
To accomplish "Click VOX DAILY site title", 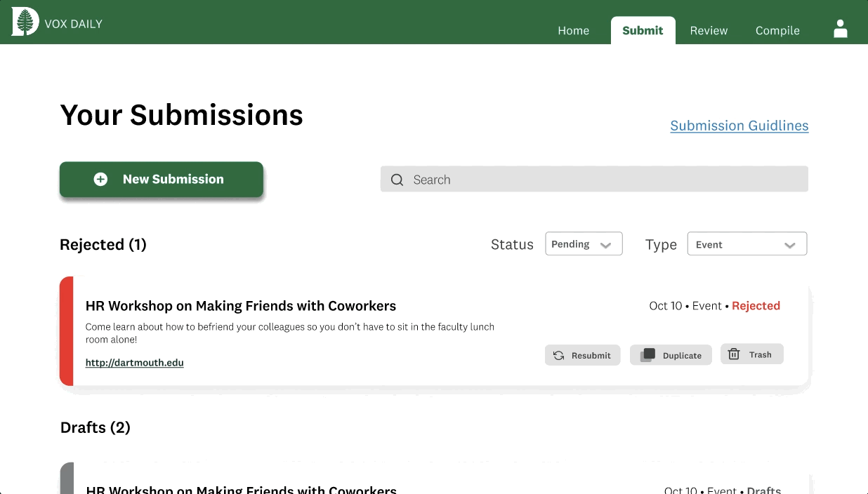I will (73, 24).
